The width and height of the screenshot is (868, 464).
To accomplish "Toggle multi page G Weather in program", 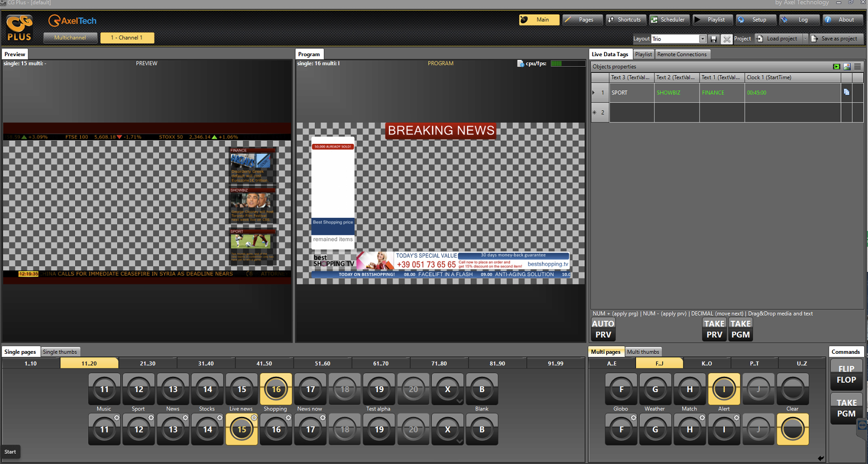I will pyautogui.click(x=655, y=389).
